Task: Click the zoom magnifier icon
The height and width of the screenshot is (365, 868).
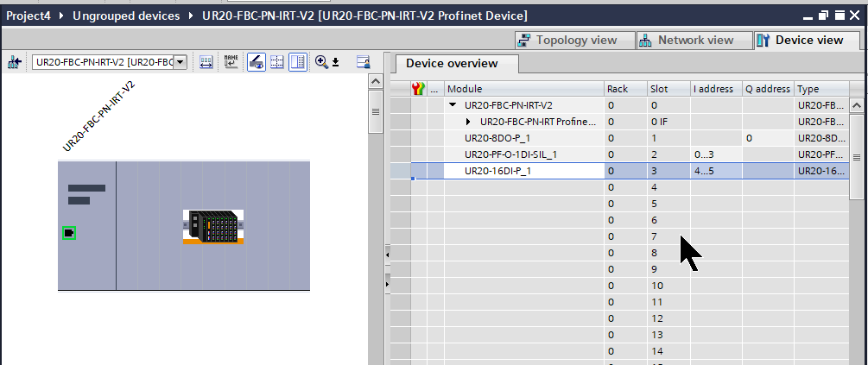Action: coord(321,62)
